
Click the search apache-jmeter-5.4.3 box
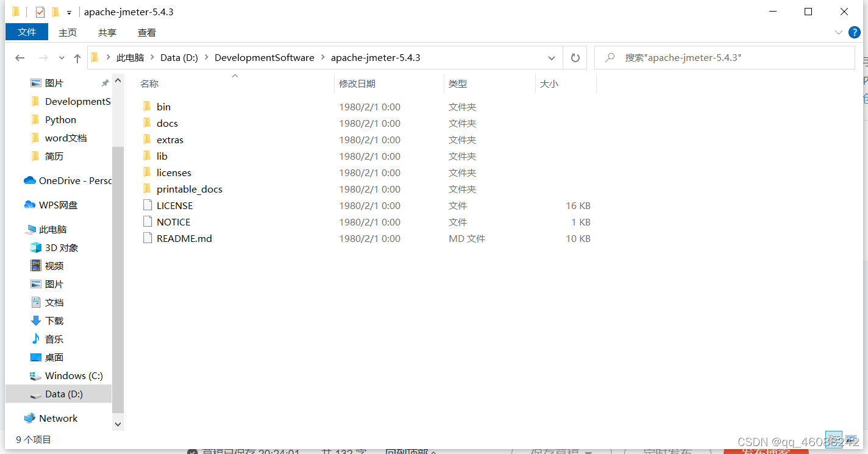coord(725,58)
